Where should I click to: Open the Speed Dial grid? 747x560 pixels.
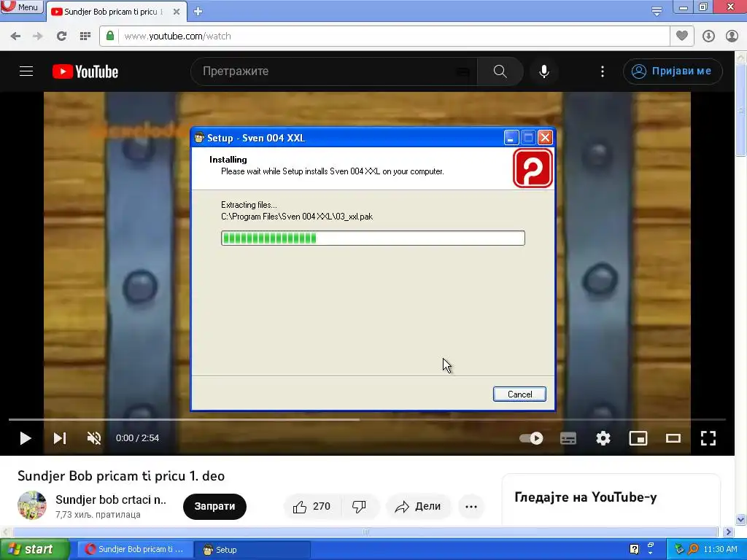click(85, 36)
